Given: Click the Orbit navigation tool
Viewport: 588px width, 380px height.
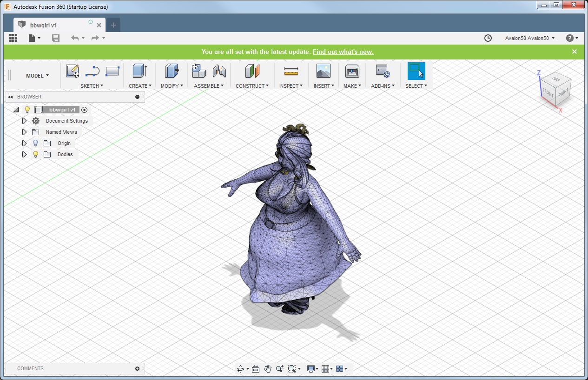Looking at the screenshot, I should click(240, 369).
